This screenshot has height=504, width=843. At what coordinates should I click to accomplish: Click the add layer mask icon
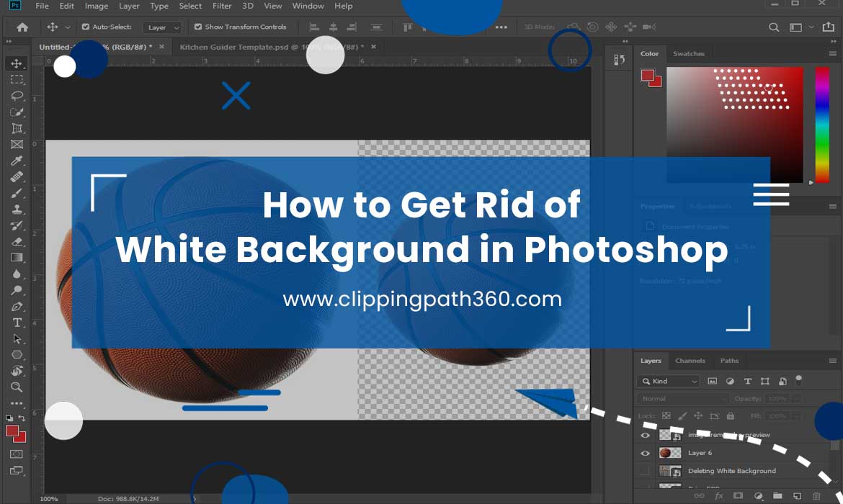(738, 496)
